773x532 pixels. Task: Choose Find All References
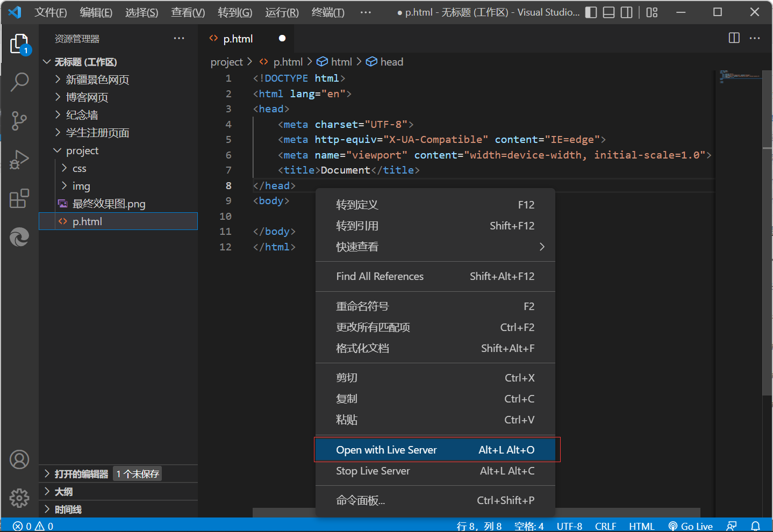point(435,276)
